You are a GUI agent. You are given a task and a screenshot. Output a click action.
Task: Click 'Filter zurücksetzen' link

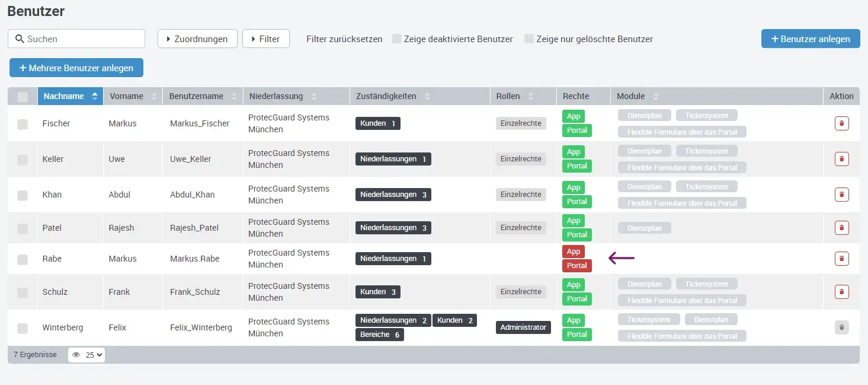click(x=344, y=39)
